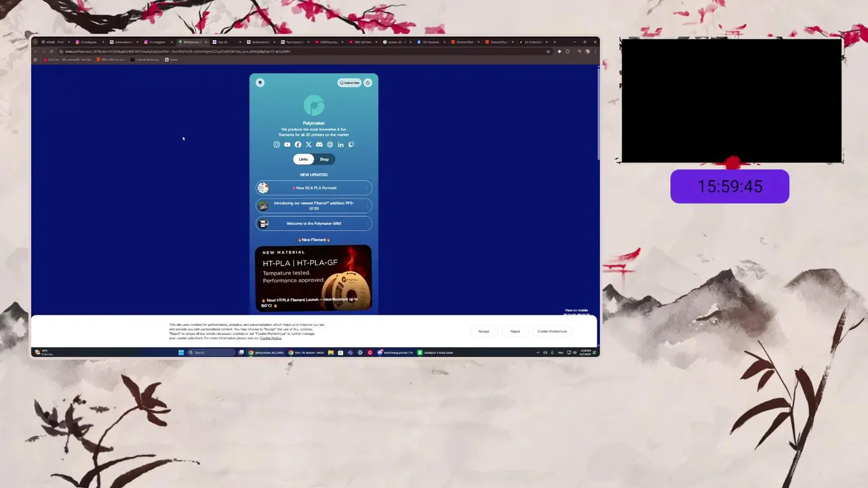Open the Windows Start menu
This screenshot has width=868, height=488.
click(181, 352)
